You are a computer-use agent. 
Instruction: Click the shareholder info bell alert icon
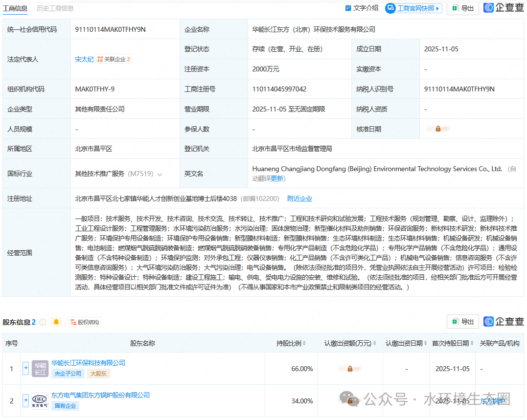(x=56, y=322)
